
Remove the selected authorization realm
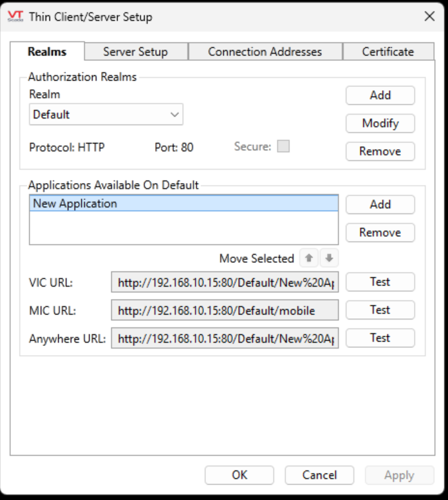pyautogui.click(x=380, y=151)
